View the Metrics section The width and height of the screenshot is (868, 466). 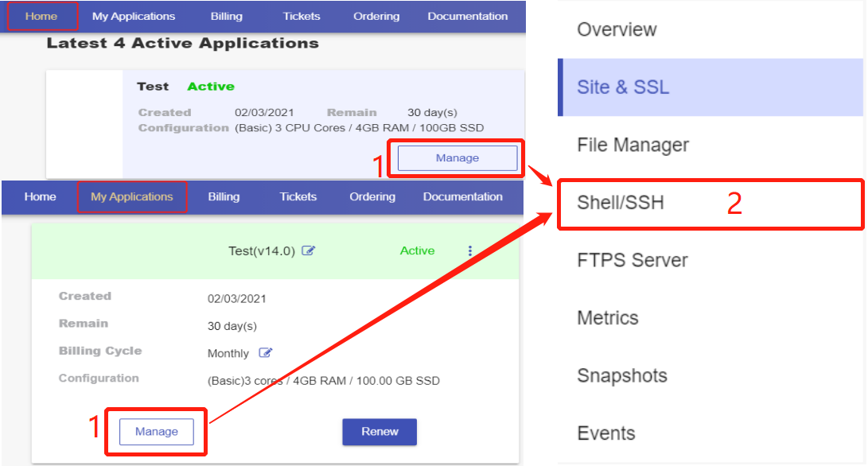point(608,317)
